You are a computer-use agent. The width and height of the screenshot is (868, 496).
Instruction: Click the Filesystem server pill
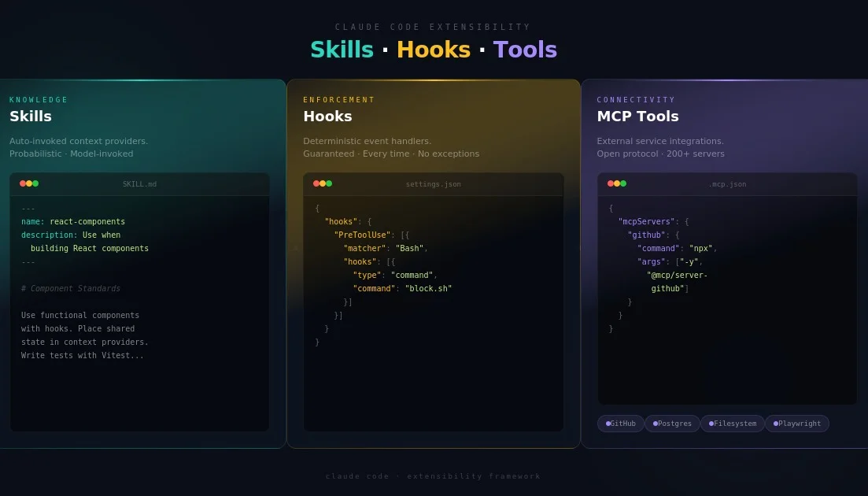(733, 424)
